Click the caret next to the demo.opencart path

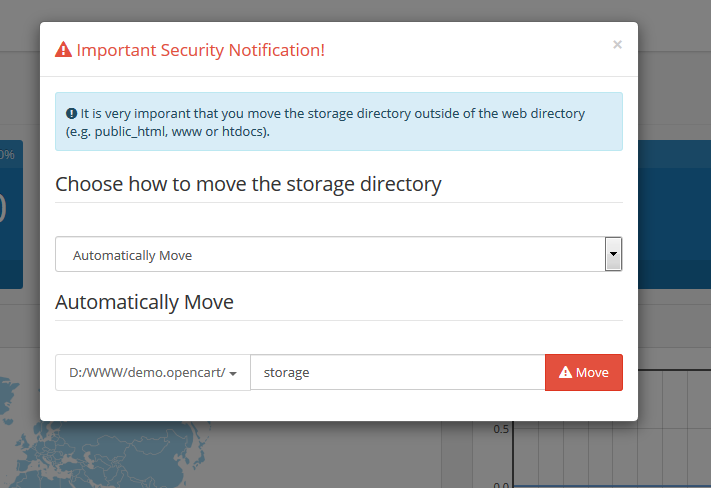[233, 374]
